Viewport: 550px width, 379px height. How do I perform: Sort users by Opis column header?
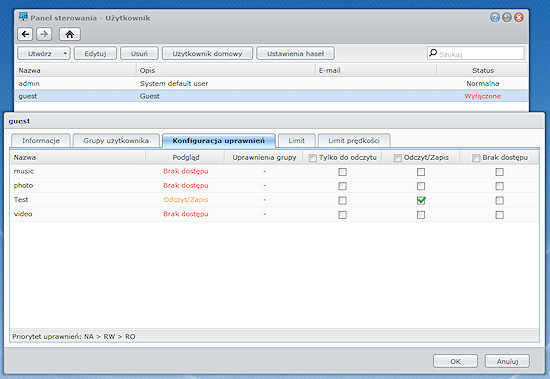[226, 71]
